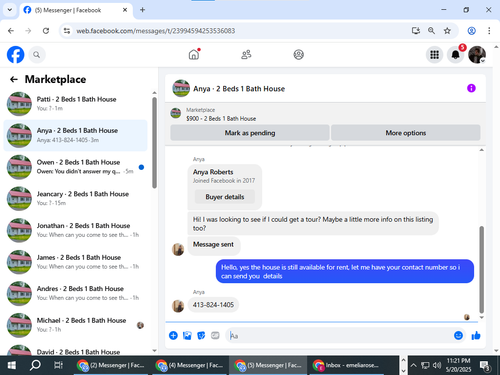Viewport: 500px width, 375px height.
Task: Go back from Marketplace chats list
Action: pos(14,79)
